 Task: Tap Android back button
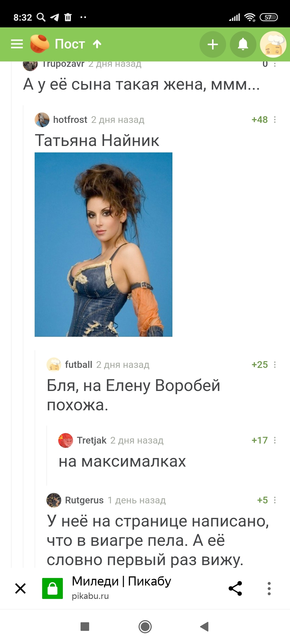[x=205, y=627]
